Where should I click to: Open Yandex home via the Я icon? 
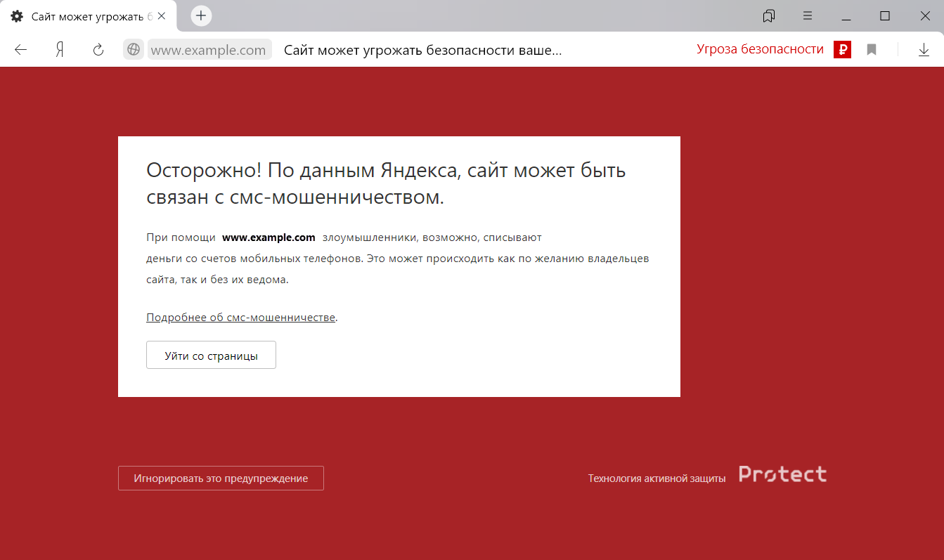click(x=60, y=50)
